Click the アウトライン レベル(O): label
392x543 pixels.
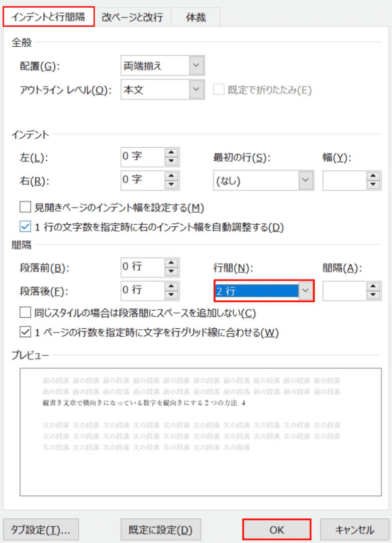[65, 90]
